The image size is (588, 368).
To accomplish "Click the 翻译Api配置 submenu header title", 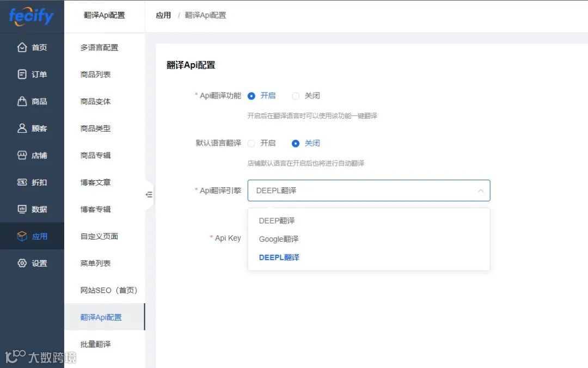I will coord(104,15).
